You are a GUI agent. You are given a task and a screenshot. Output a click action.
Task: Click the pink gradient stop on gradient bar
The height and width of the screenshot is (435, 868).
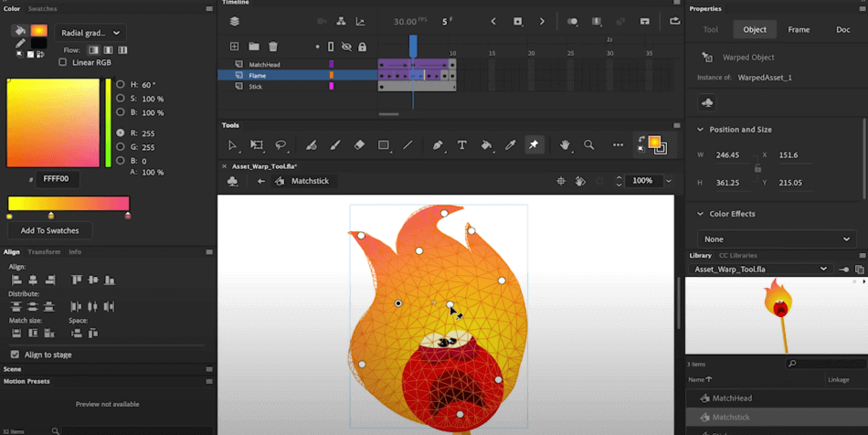coord(128,216)
